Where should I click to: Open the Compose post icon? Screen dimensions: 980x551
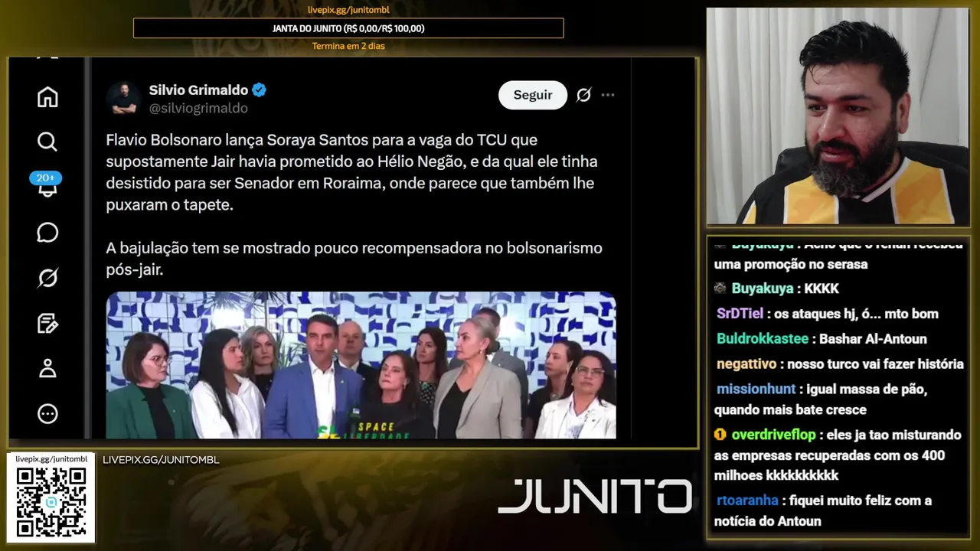tap(47, 323)
